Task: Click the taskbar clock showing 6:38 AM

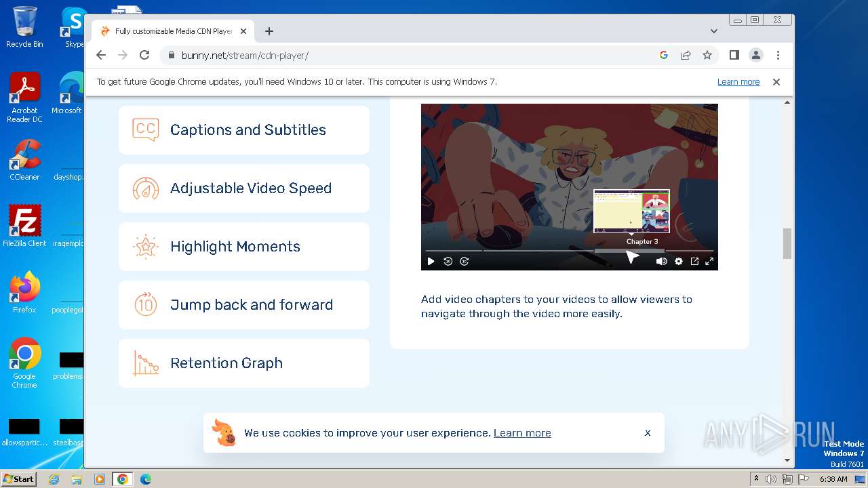Action: point(833,479)
